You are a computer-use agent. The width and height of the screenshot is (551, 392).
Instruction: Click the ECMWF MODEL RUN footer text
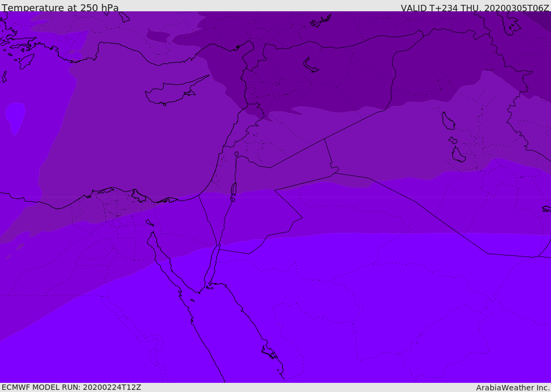point(72,387)
